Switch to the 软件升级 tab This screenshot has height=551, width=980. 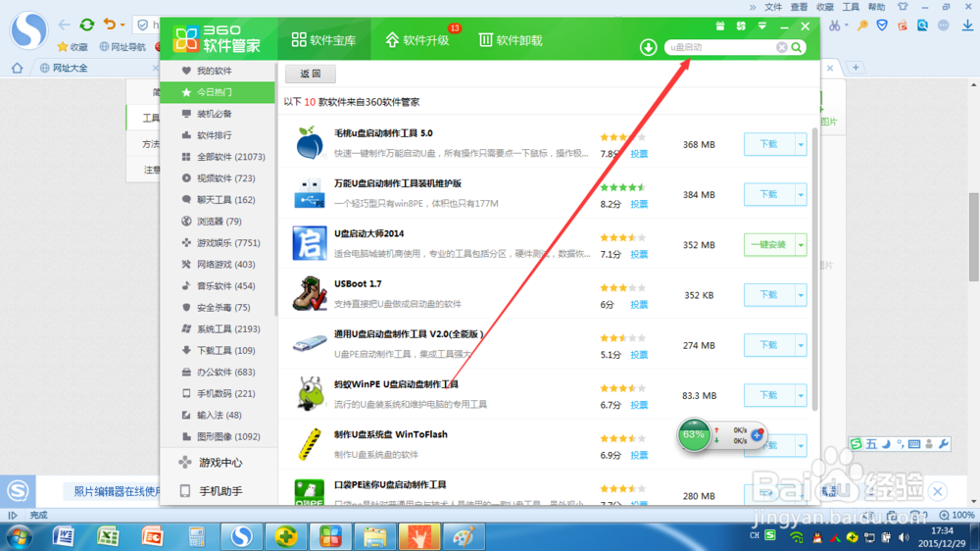pyautogui.click(x=417, y=40)
